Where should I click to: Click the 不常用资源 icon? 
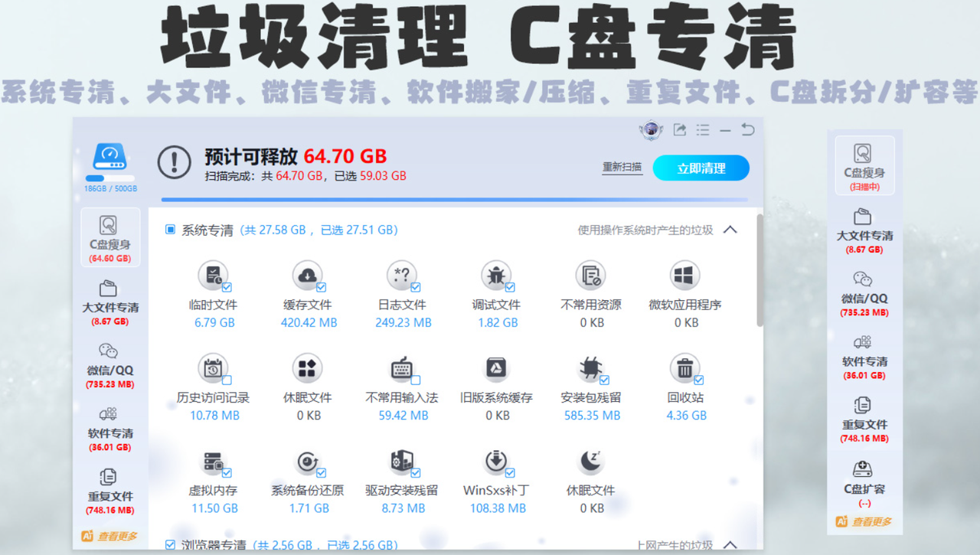[x=590, y=276]
